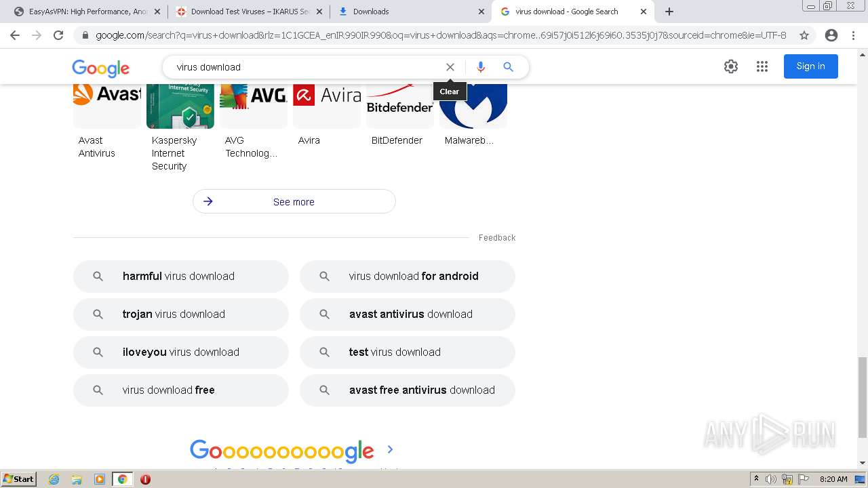Go to the next results page arrow

tap(390, 449)
